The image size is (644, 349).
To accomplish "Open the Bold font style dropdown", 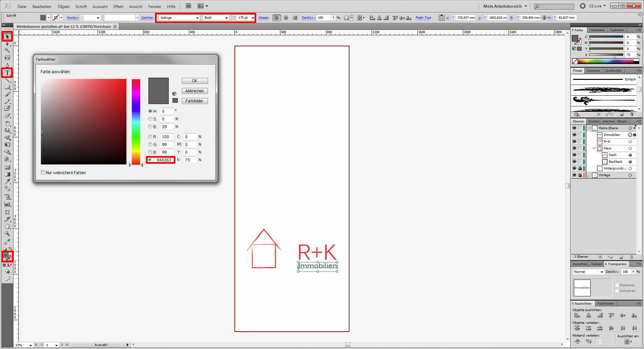I will [x=226, y=18].
